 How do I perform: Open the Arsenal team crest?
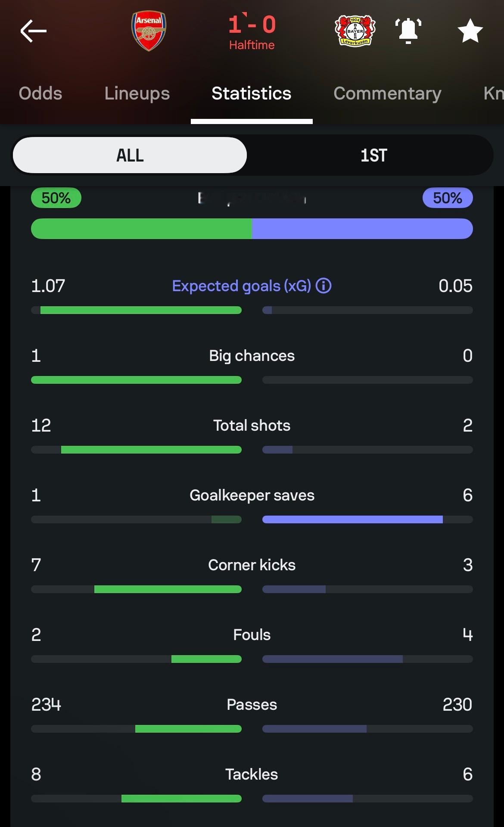point(149,31)
